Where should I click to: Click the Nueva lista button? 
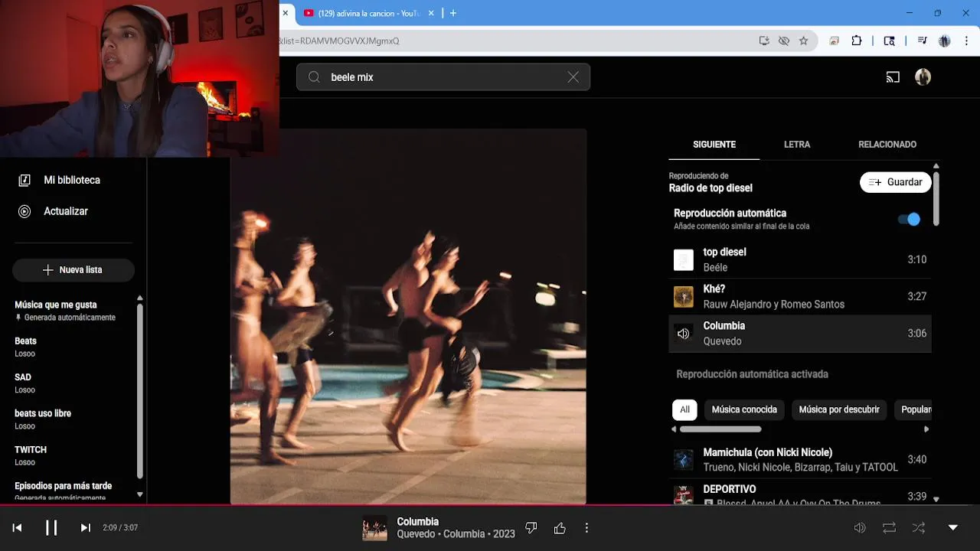pyautogui.click(x=73, y=269)
